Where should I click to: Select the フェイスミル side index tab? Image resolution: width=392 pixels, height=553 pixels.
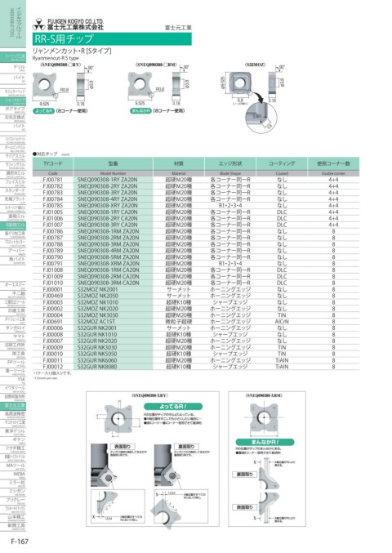(13, 183)
